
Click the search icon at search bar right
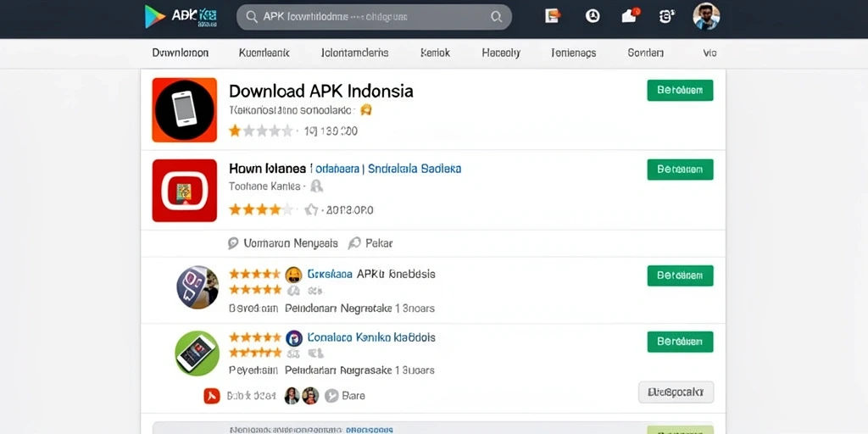pos(496,17)
